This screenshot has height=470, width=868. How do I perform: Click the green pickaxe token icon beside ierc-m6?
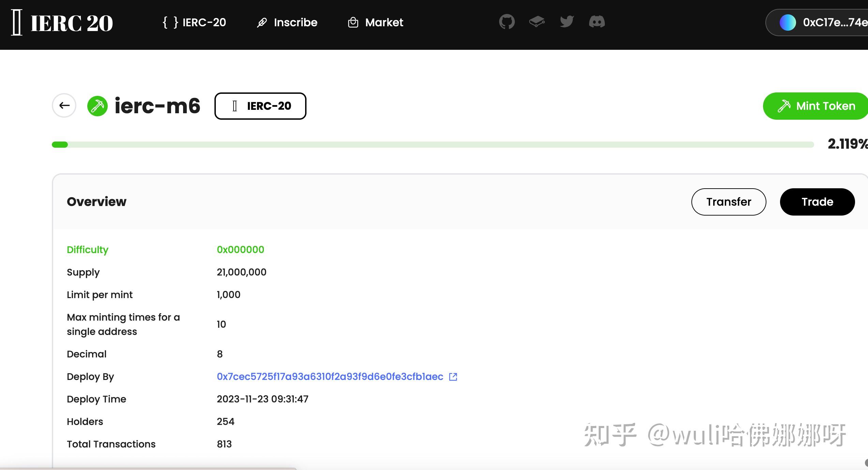tap(97, 106)
